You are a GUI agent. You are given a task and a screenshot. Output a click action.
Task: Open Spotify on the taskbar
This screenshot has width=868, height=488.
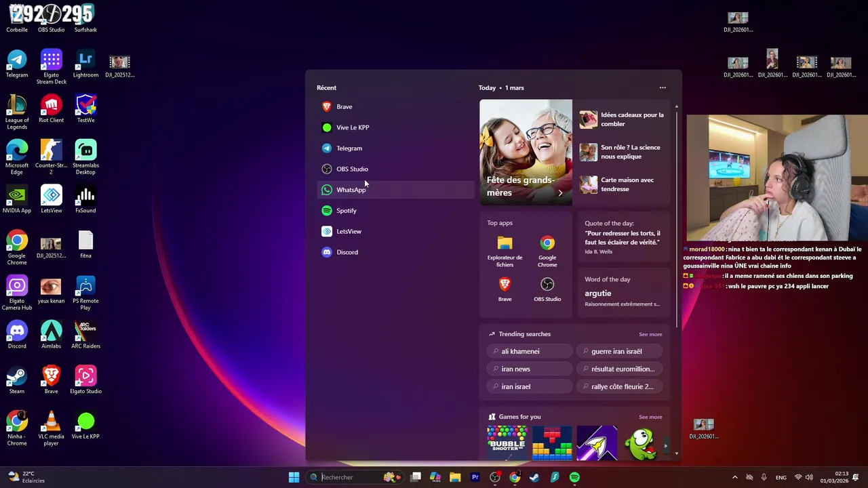point(574,477)
